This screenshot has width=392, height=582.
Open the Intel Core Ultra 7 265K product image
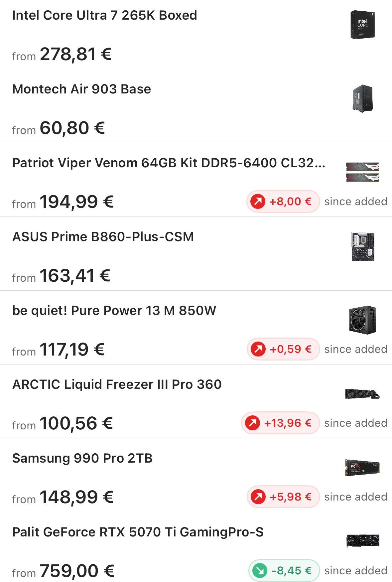coord(362,25)
